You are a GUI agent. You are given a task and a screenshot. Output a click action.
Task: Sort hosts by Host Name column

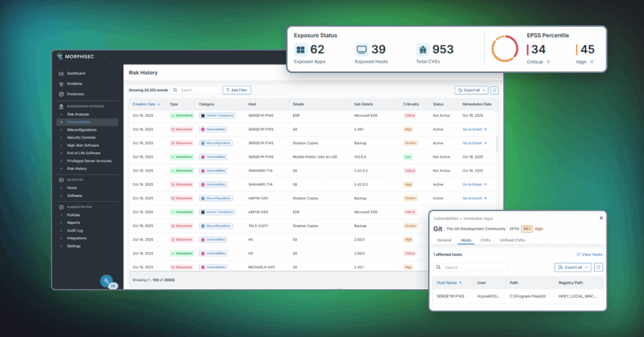[449, 282]
